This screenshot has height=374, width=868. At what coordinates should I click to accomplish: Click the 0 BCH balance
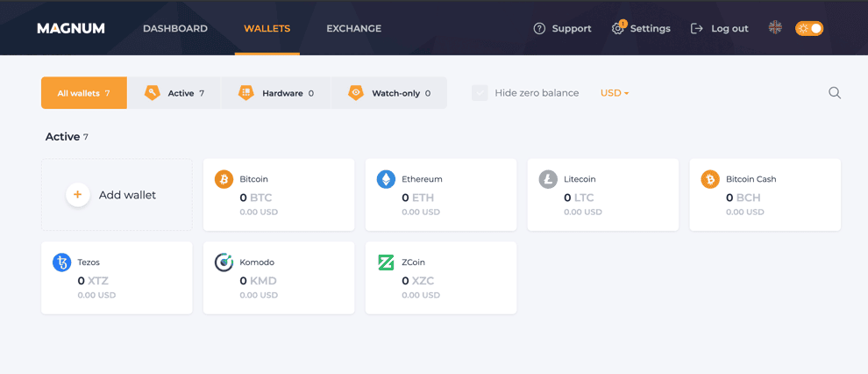point(743,198)
